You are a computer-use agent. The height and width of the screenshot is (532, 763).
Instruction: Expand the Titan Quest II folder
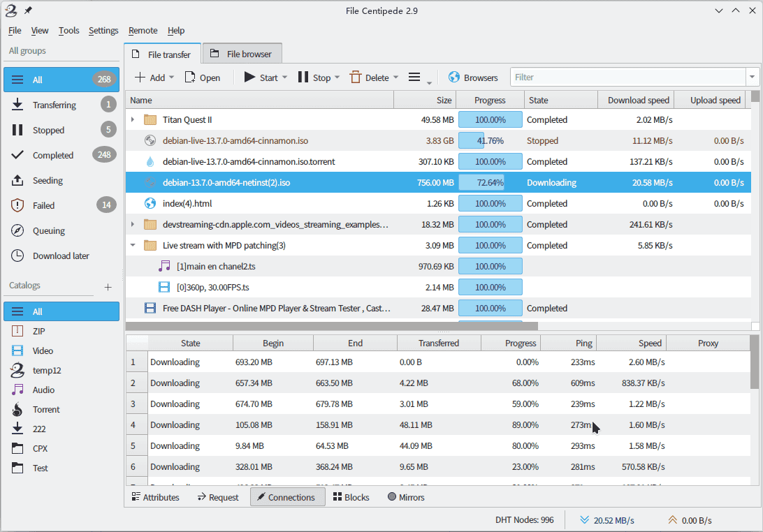132,119
